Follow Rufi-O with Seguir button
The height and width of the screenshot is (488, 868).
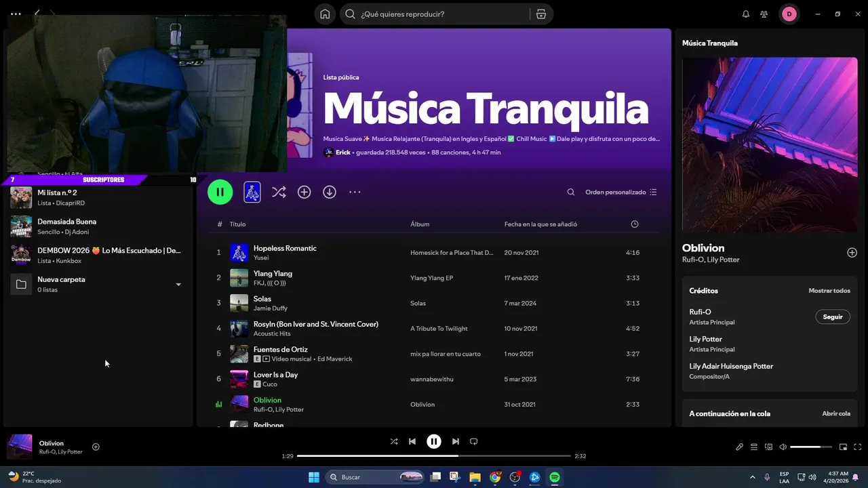(833, 317)
